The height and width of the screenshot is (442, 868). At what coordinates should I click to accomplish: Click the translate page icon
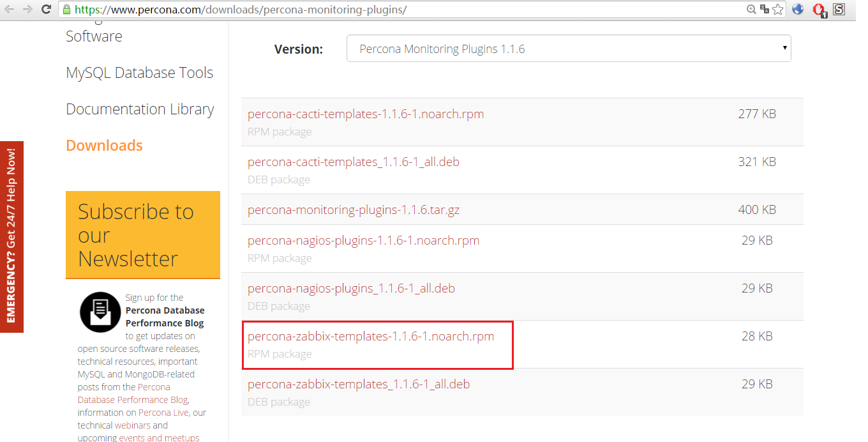tap(765, 10)
